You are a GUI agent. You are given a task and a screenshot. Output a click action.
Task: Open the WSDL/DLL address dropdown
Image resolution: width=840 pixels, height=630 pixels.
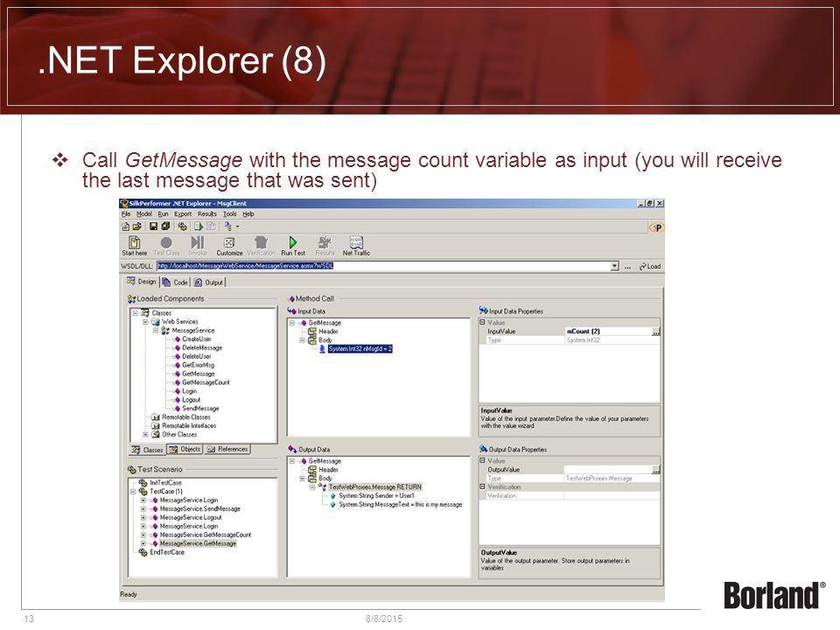614,266
